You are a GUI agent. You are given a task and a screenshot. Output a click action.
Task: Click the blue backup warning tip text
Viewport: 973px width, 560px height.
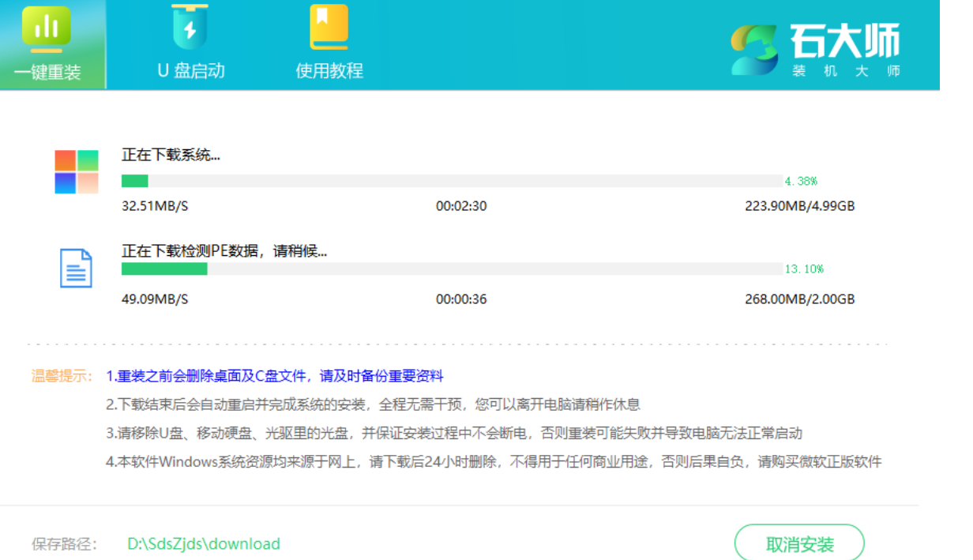point(275,376)
